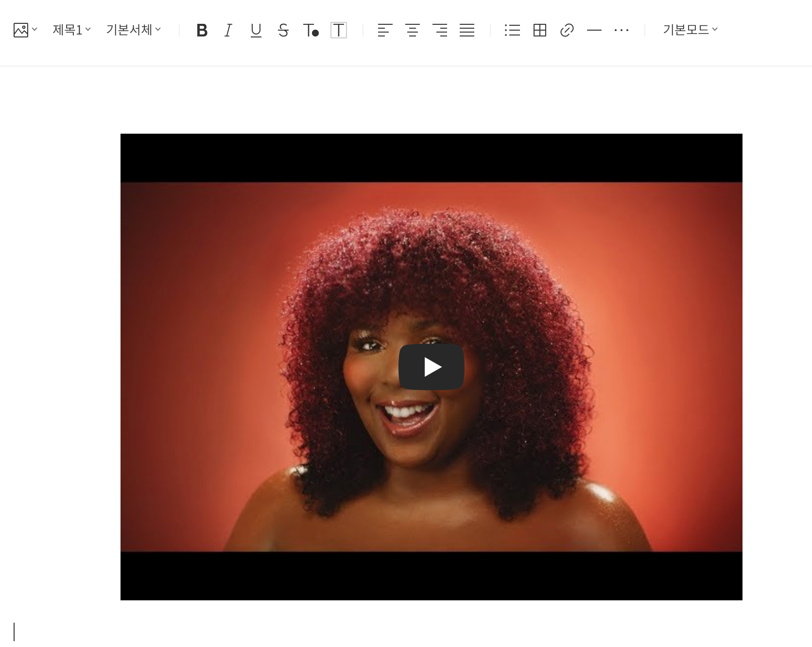Image resolution: width=812 pixels, height=647 pixels.
Task: Justify the text alignment
Action: [x=467, y=31]
